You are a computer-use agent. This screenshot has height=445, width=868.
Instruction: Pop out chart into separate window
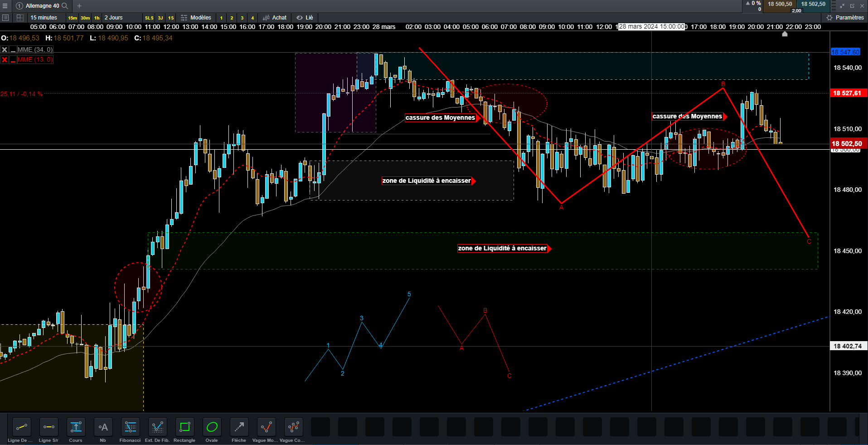[852, 6]
